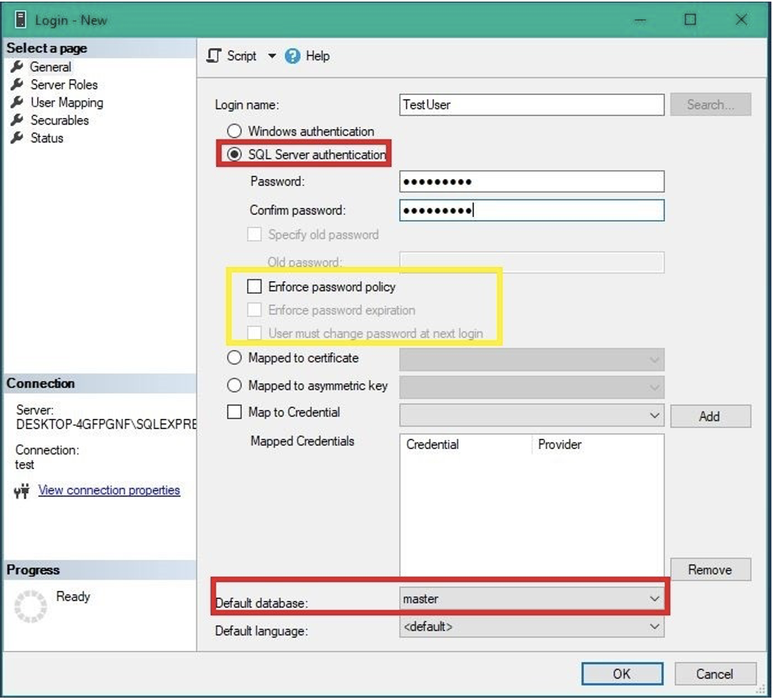Check the Map to Credential checkbox
The image size is (773, 700).
click(x=234, y=413)
